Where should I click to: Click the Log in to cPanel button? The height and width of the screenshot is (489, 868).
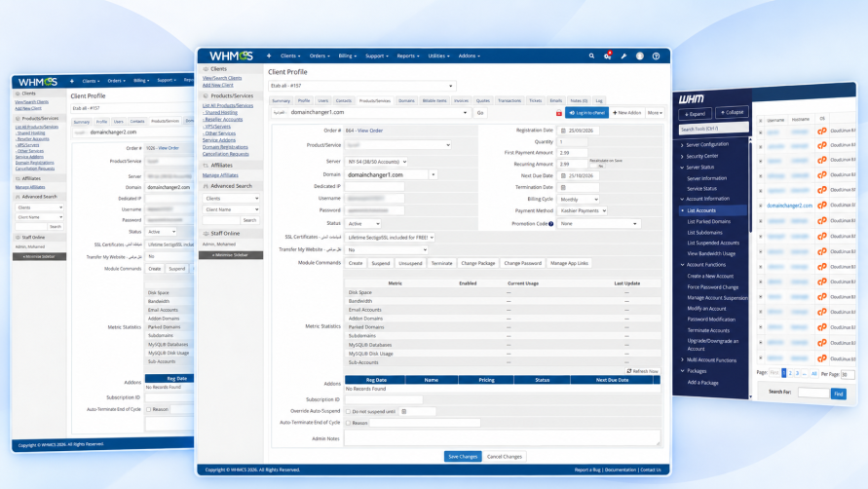(586, 112)
